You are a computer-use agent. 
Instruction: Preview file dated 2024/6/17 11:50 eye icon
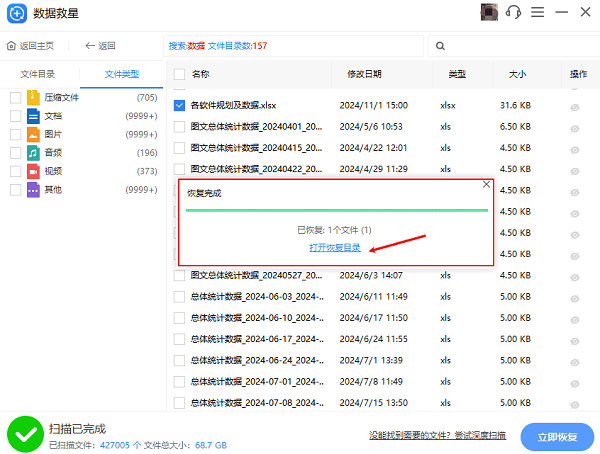575,320
